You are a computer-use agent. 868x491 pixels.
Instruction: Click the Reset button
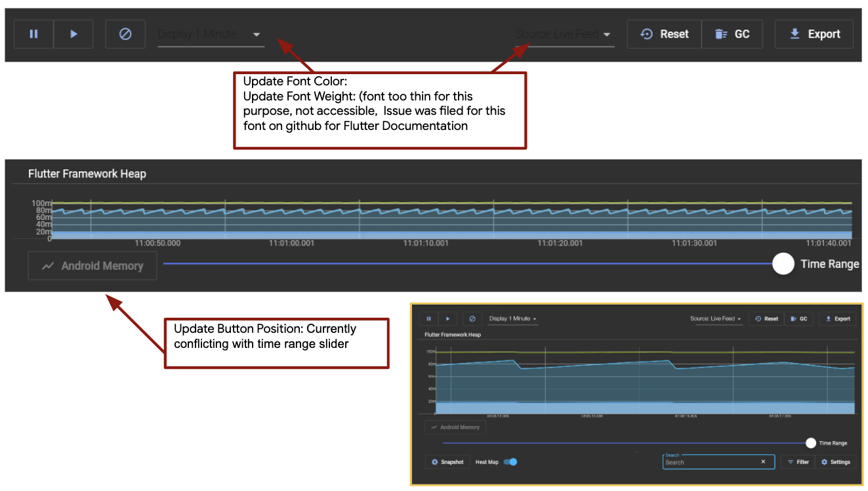[664, 33]
